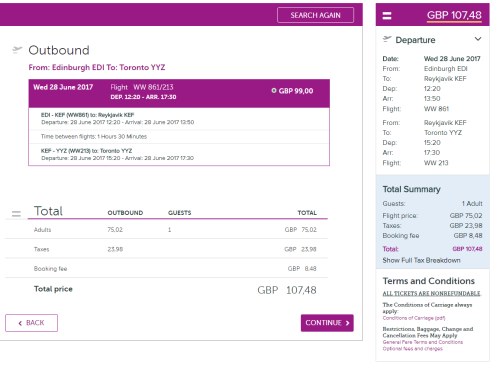Screen dimensions: 500x368
Task: Click the airplane icon beside Departure in sidebar
Action: [x=387, y=39]
